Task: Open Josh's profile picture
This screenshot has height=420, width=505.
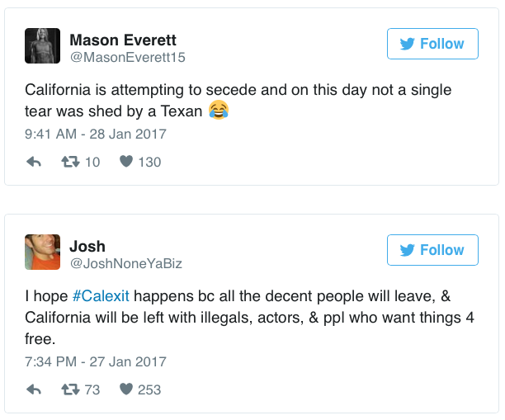Action: pos(43,252)
